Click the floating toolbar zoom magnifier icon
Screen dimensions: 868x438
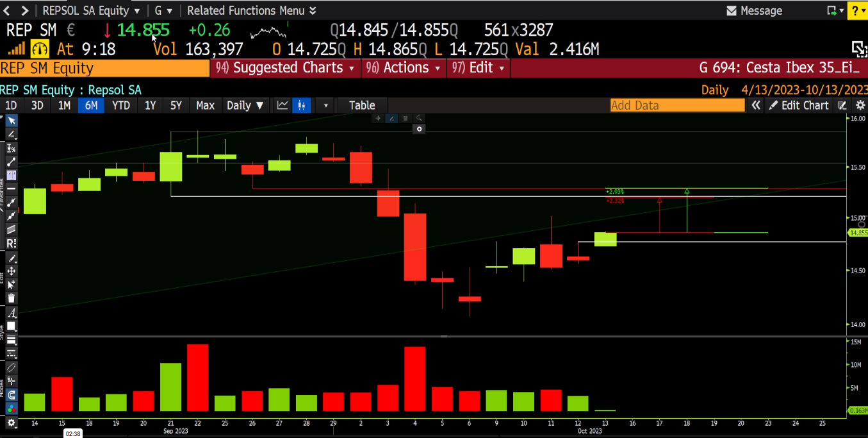419,118
